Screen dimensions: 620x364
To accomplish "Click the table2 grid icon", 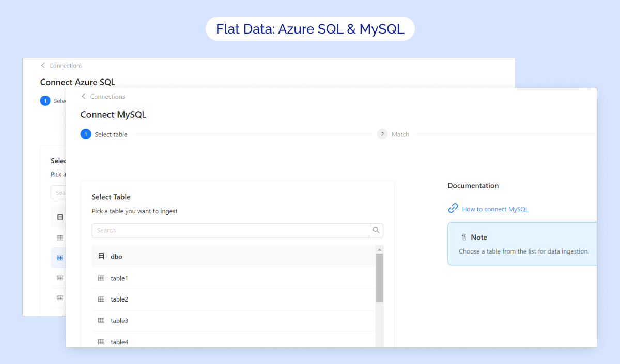I will click(x=101, y=299).
